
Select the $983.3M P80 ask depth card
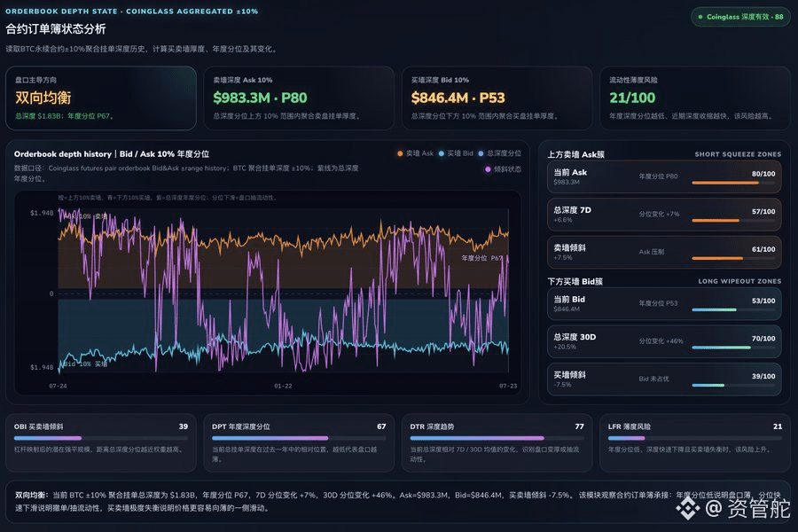[299, 98]
